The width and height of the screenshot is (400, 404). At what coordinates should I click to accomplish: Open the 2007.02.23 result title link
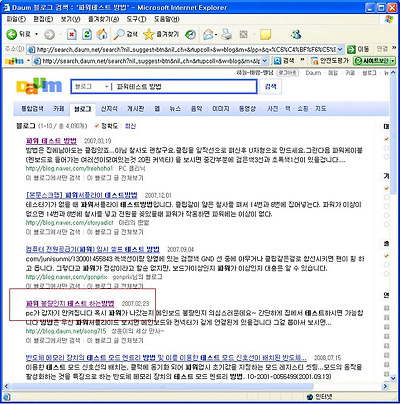pyautogui.click(x=70, y=303)
